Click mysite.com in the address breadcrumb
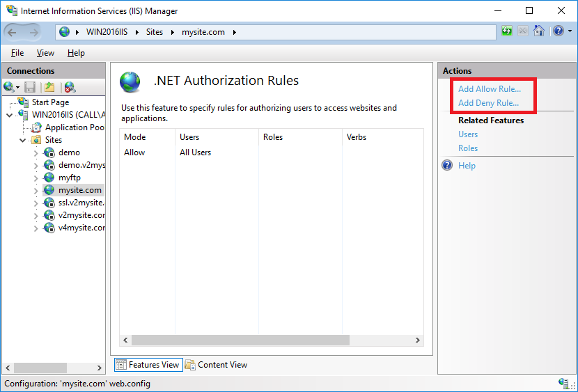The width and height of the screenshot is (578, 392). point(203,32)
